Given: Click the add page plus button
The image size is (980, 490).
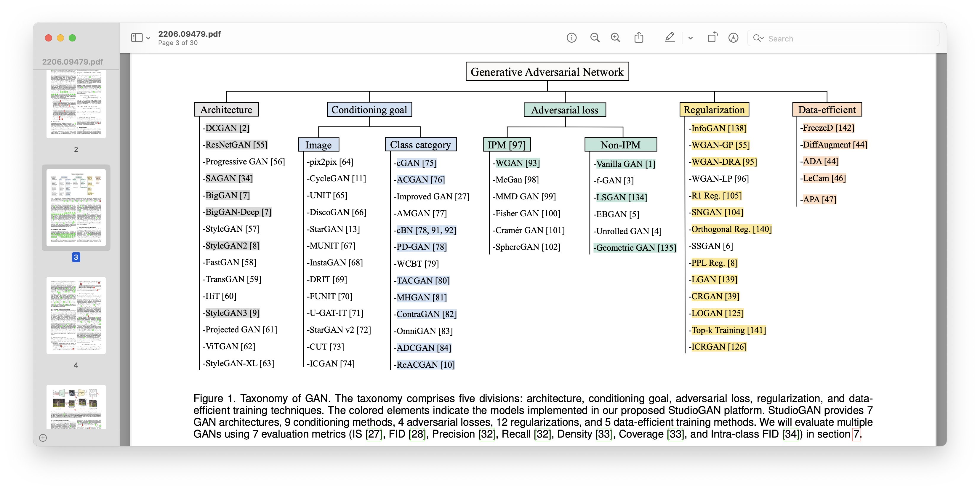Looking at the screenshot, I should [43, 438].
